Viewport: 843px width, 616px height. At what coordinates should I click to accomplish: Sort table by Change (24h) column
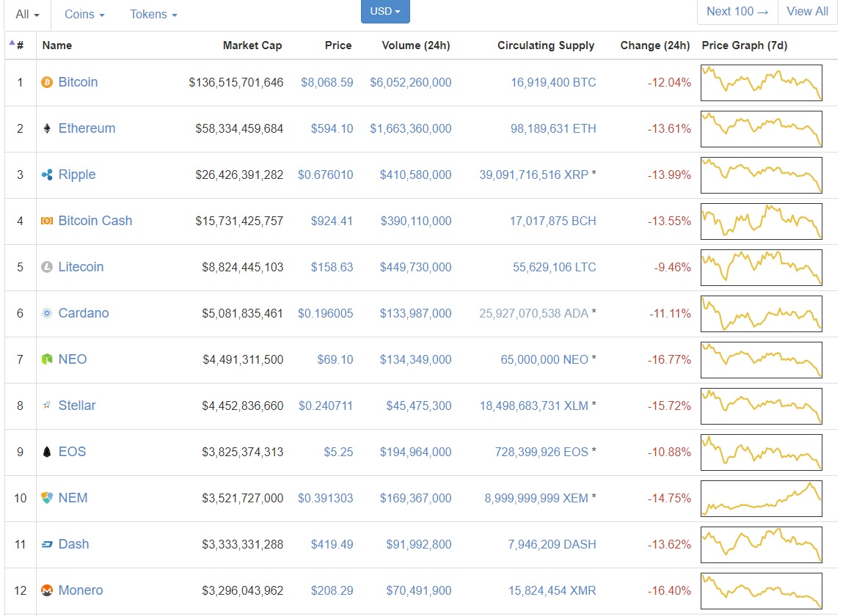(x=655, y=45)
